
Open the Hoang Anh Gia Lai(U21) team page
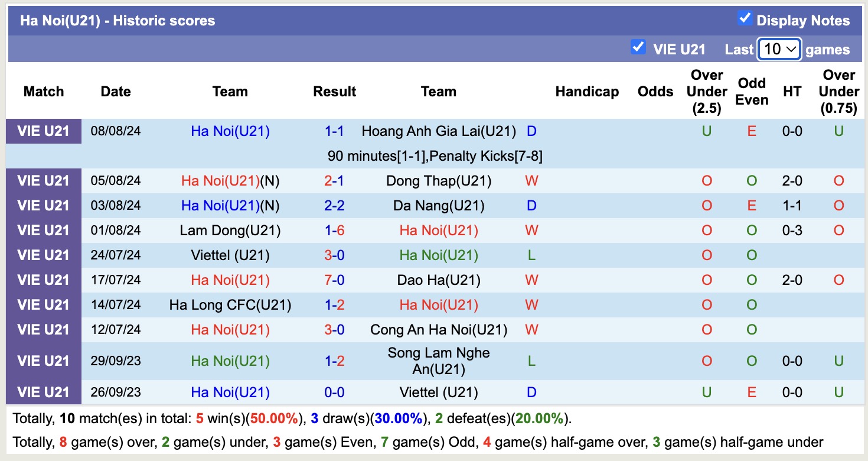click(x=438, y=131)
